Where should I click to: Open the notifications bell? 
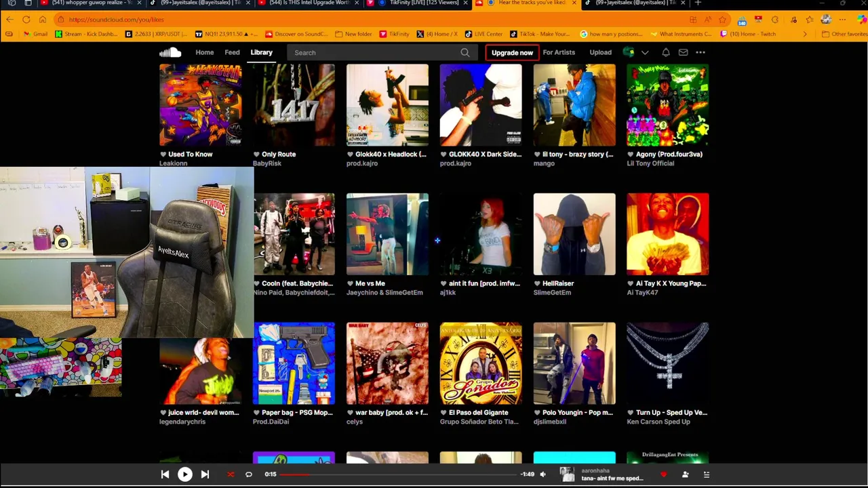pos(666,52)
